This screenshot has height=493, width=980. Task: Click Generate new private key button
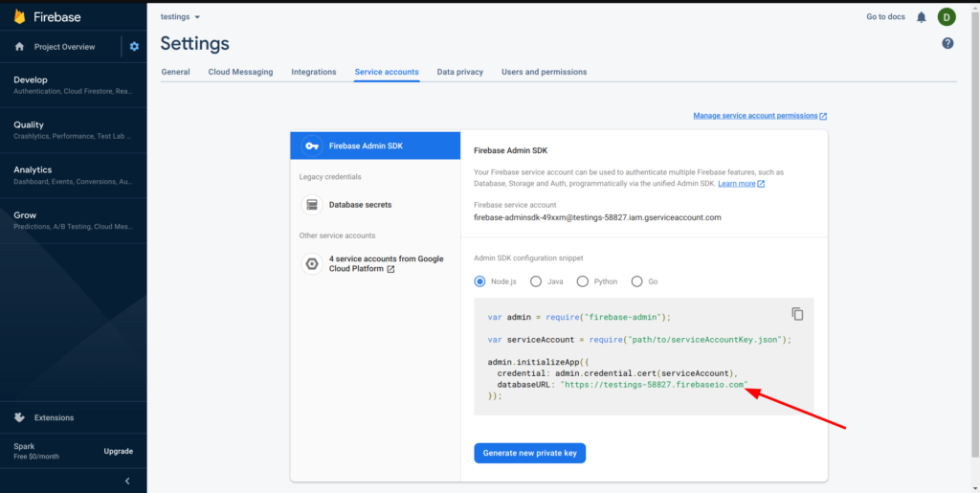(x=529, y=453)
